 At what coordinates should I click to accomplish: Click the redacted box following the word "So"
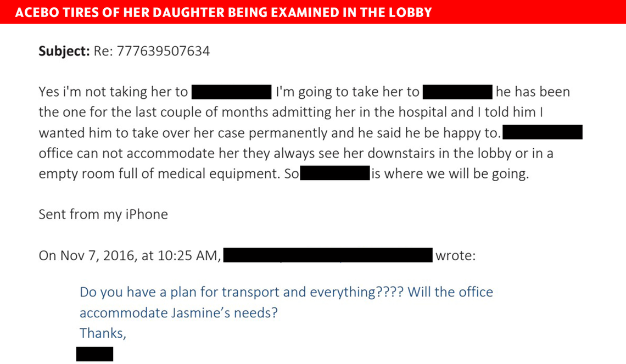334,173
